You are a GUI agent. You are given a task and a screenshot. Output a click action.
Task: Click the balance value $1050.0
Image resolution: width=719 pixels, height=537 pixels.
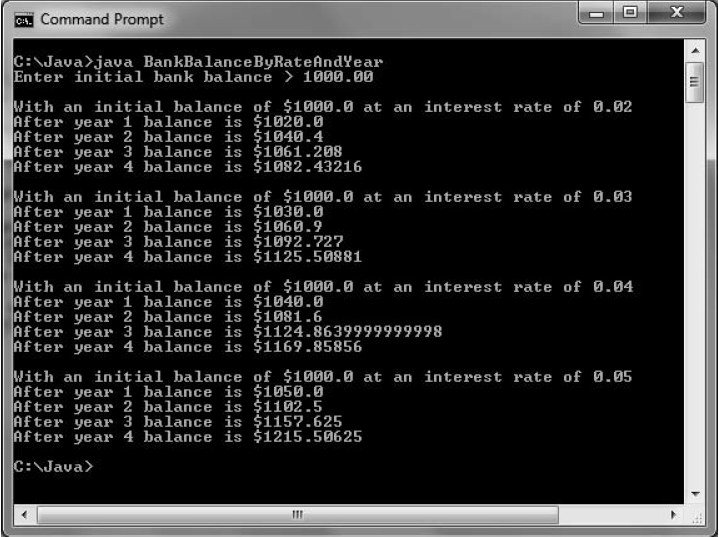coord(288,392)
